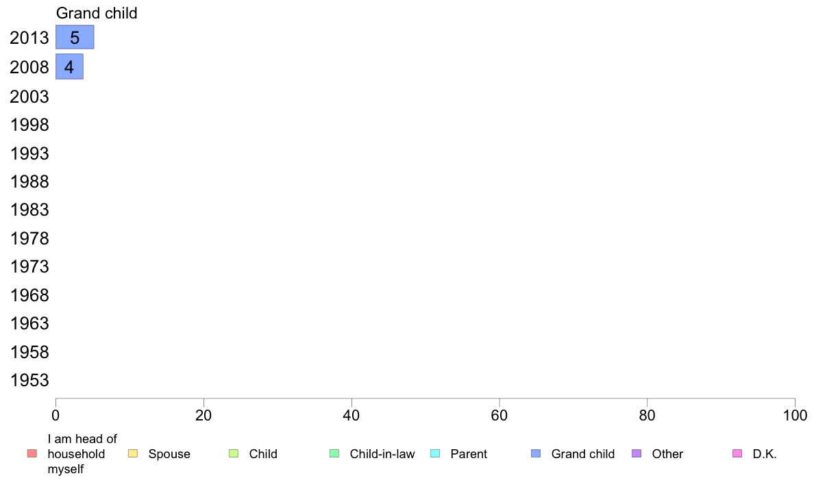Select the pink D.K. legend swatch
Viewport: 814px width, 504px height.
click(737, 453)
